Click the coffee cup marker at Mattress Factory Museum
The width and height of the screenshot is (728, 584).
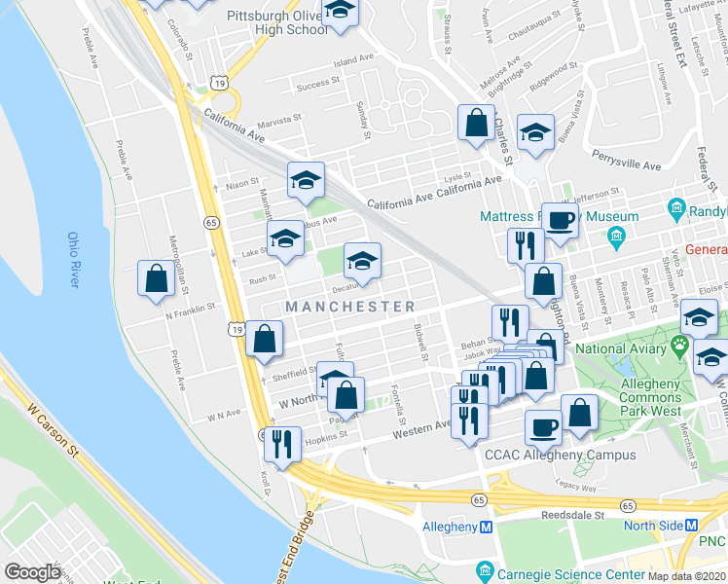point(561,222)
